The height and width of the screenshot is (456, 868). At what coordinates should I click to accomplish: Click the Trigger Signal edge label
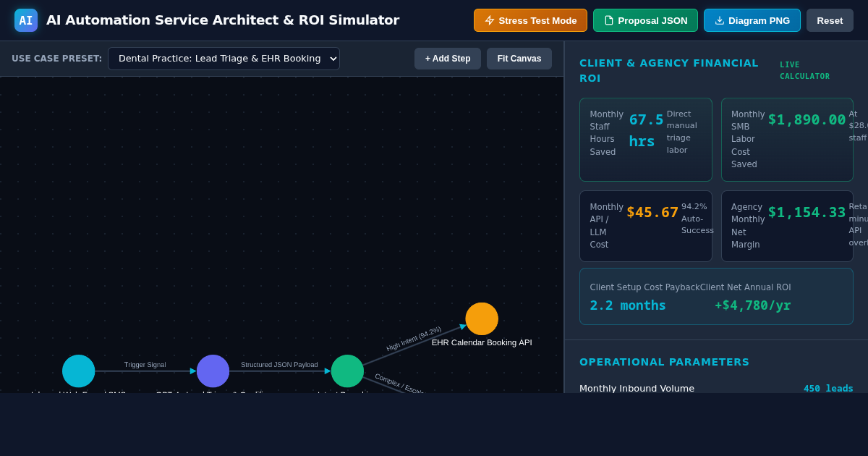tap(145, 365)
